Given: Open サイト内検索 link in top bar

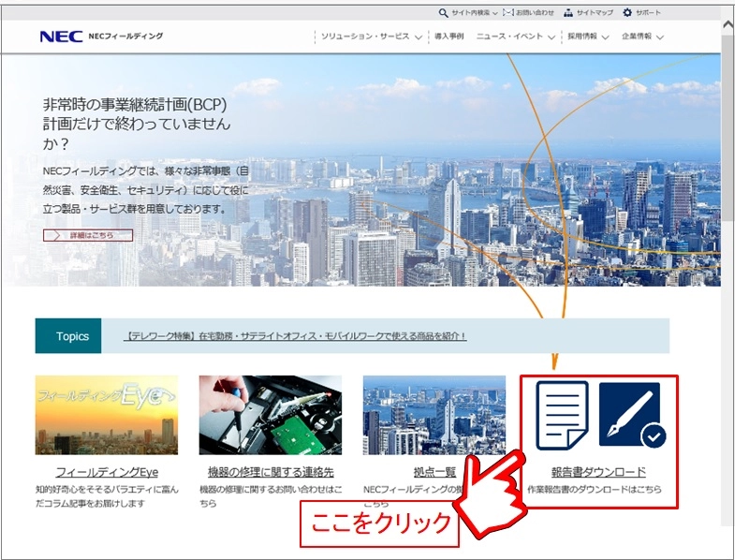Looking at the screenshot, I should click(471, 13).
